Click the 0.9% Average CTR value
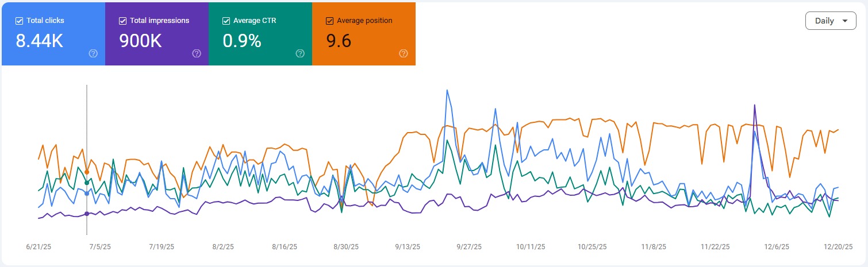This screenshot has height=267, width=868. pos(242,41)
